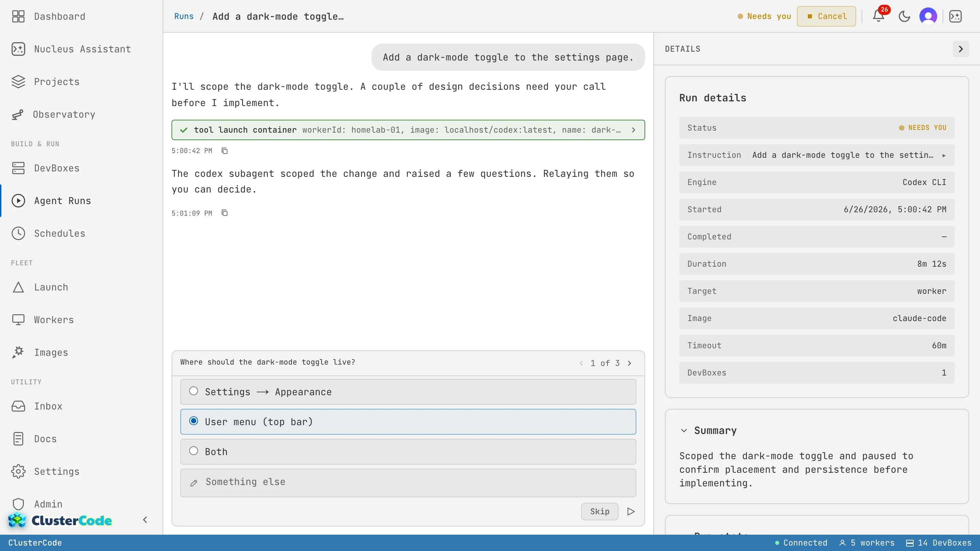980x551 pixels.
Task: Click the Settings gear icon in sidebar
Action: (x=18, y=471)
